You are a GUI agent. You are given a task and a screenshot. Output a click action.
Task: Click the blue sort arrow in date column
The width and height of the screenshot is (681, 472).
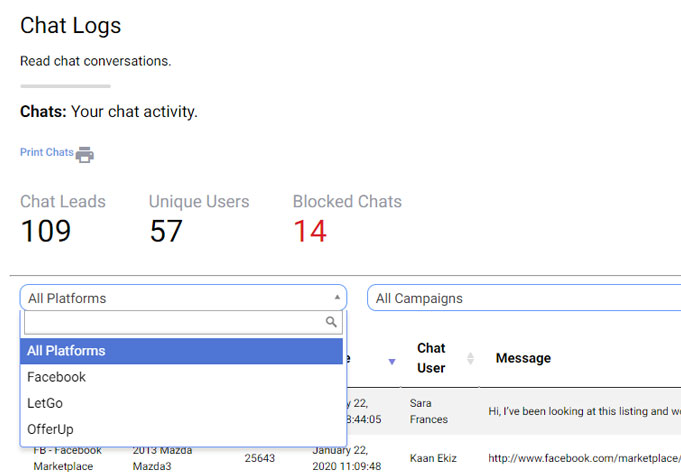click(392, 361)
